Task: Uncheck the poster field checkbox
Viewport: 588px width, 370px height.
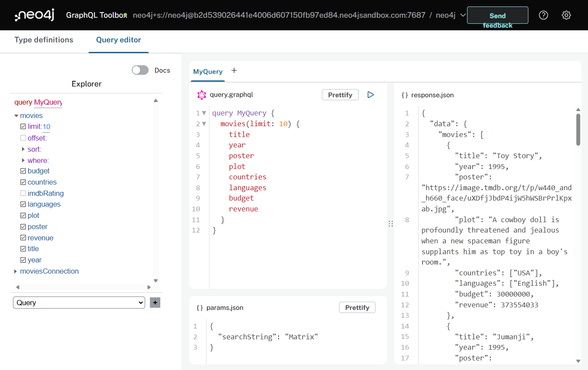Action: 23,227
